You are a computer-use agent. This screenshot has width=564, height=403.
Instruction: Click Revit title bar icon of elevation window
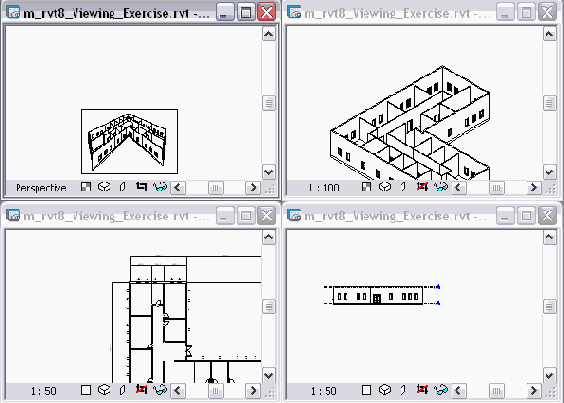click(294, 215)
